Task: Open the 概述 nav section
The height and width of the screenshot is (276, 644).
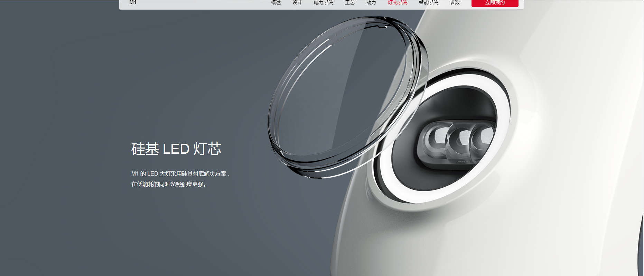Action: (x=276, y=2)
